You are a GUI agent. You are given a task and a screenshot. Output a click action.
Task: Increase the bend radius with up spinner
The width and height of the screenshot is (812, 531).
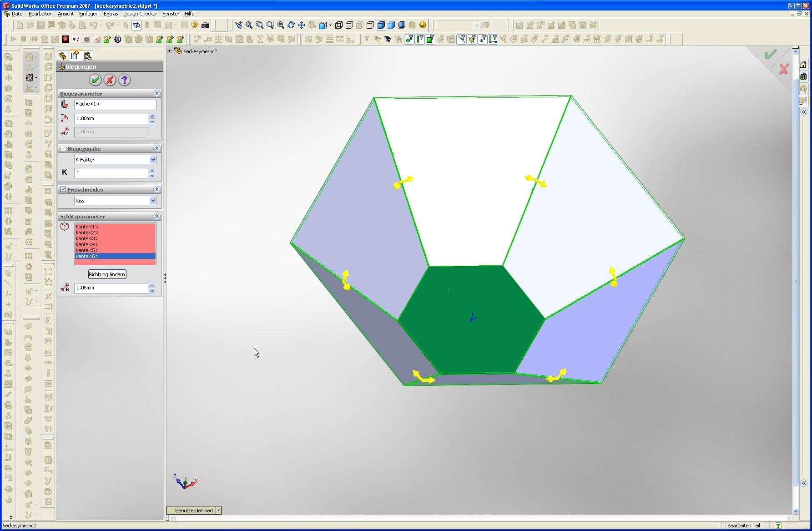click(152, 116)
